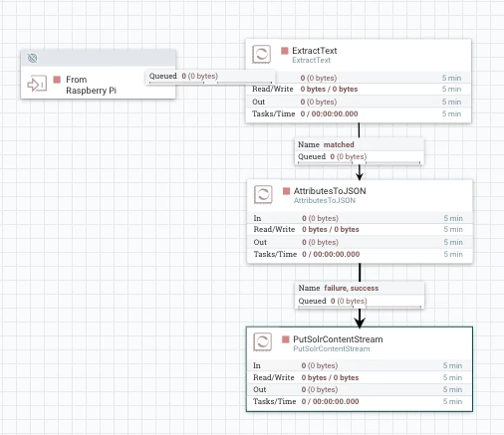The image size is (504, 435).
Task: Click the From Raspberry Pi stopped indicator
Action: [x=57, y=80]
